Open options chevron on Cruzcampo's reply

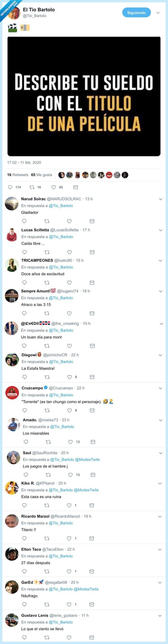[x=161, y=388]
